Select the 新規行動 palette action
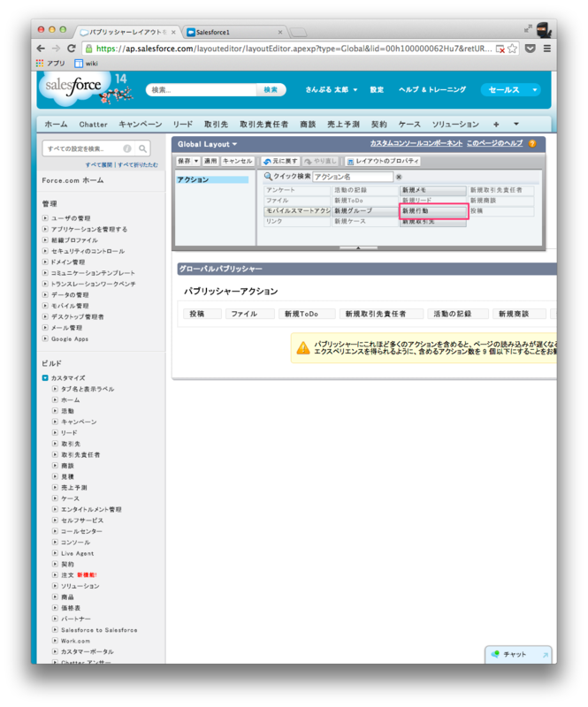This screenshot has width=588, height=707. click(433, 211)
